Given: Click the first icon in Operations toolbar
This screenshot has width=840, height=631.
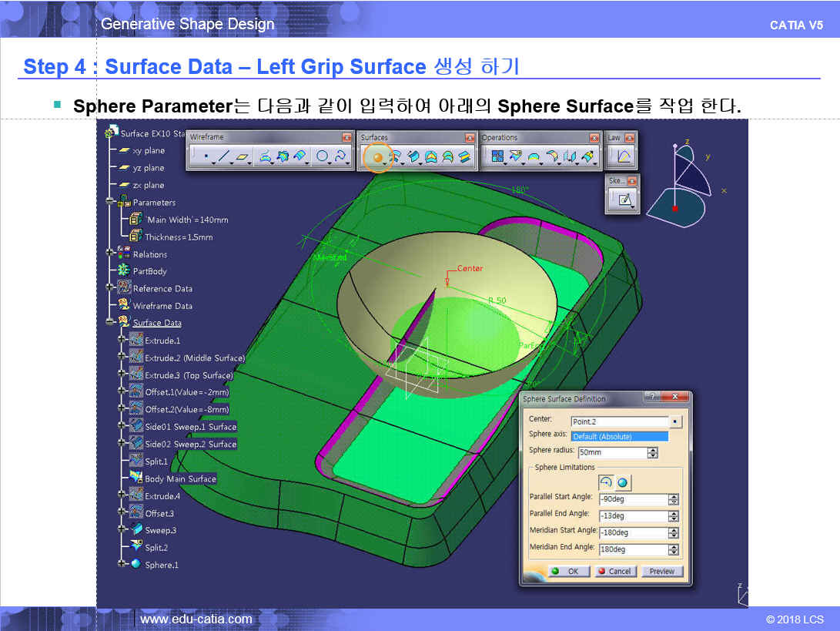Looking at the screenshot, I should 497,157.
